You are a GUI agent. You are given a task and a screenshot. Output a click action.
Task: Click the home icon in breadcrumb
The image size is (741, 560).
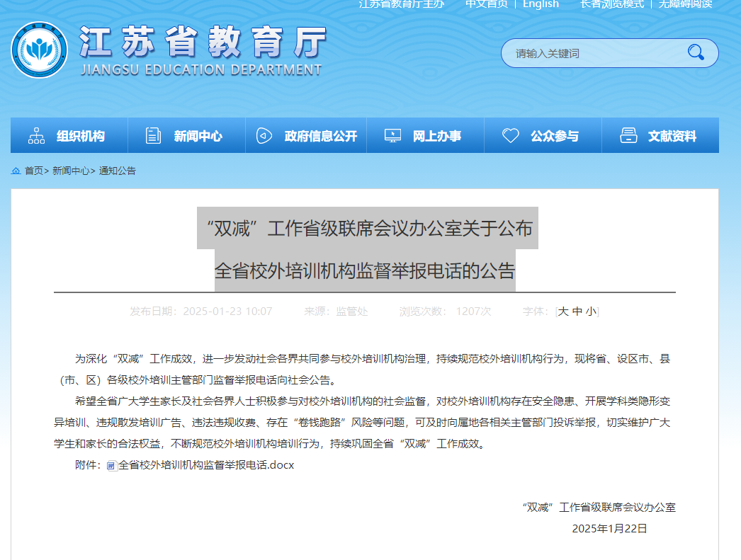(x=16, y=171)
